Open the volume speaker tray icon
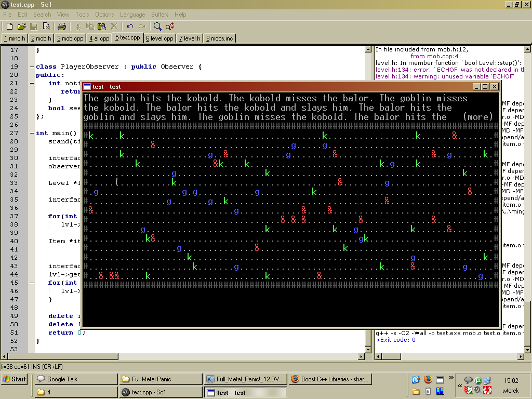 pos(478,390)
